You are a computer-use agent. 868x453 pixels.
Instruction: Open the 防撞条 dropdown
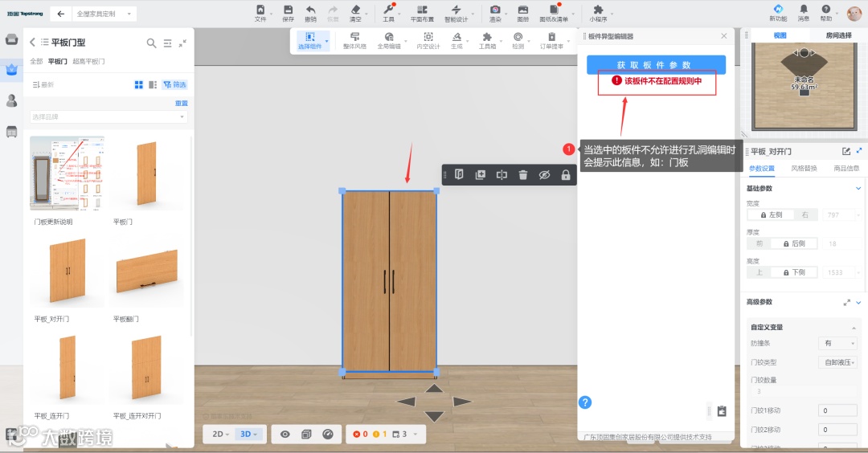837,344
